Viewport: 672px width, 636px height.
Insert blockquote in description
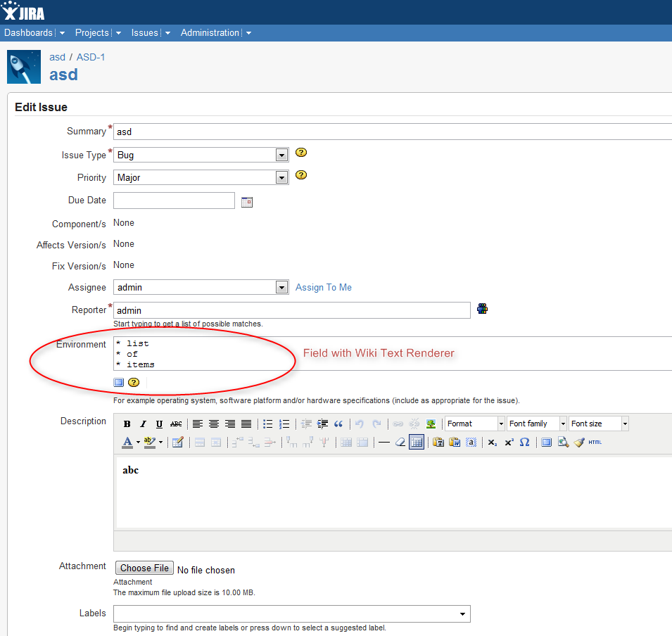pos(338,424)
